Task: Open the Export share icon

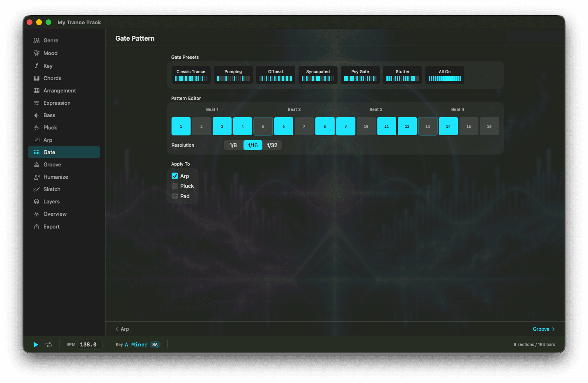Action: coord(37,227)
